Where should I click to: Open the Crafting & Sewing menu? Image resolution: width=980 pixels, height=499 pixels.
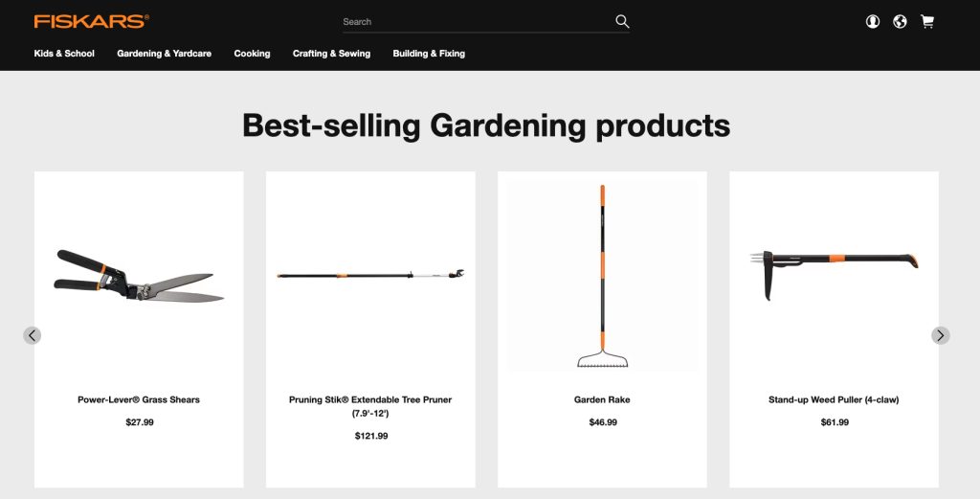tap(332, 53)
